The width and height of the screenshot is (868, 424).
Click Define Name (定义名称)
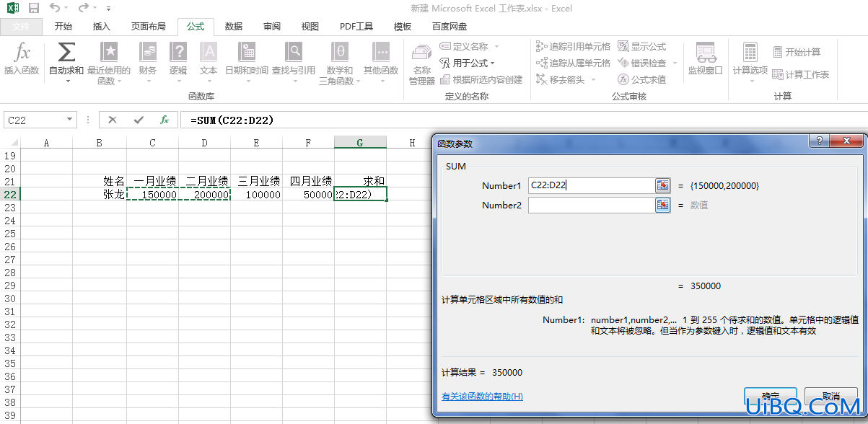click(464, 46)
